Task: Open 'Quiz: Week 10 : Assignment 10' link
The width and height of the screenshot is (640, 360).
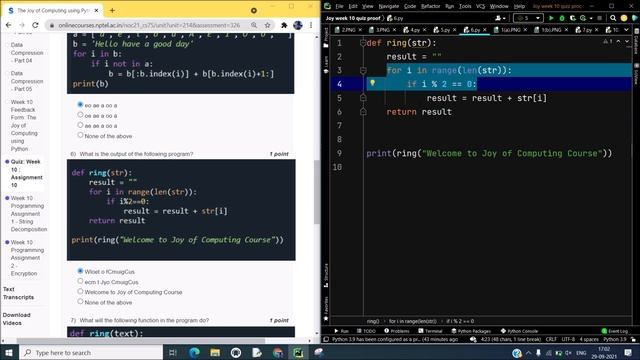Action: click(x=27, y=173)
